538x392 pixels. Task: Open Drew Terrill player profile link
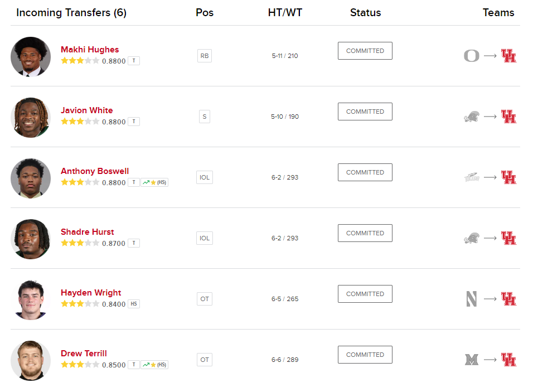tap(84, 354)
